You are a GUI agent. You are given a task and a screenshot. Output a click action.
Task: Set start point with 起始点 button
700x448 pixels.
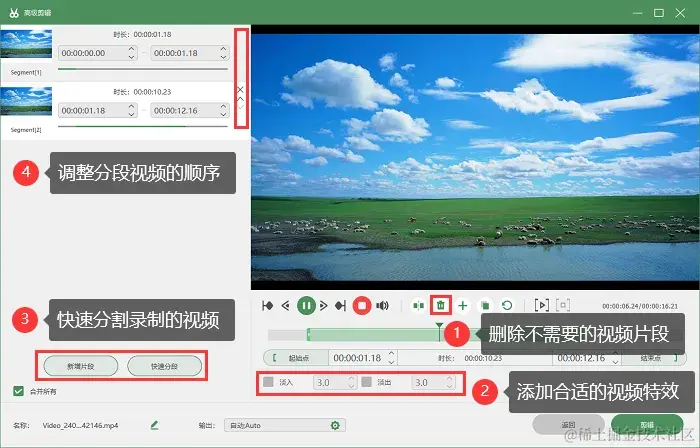[296, 358]
